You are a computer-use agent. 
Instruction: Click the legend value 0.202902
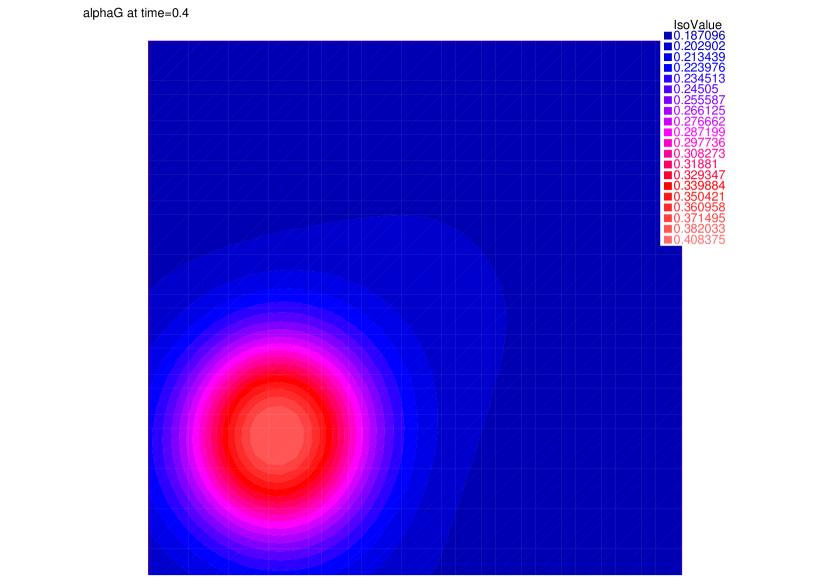point(699,46)
